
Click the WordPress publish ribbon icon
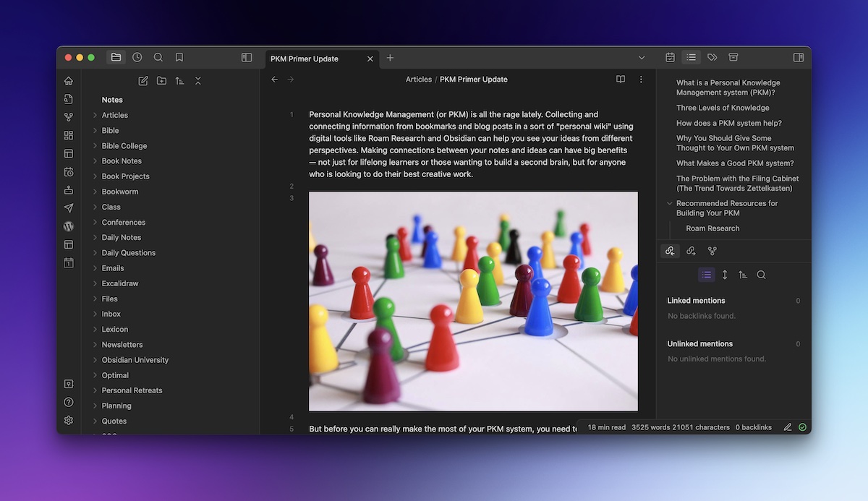click(69, 226)
